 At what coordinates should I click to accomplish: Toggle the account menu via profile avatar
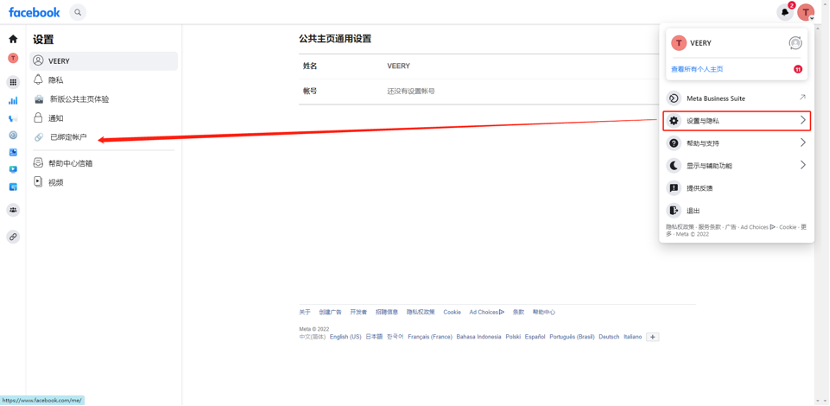[806, 12]
